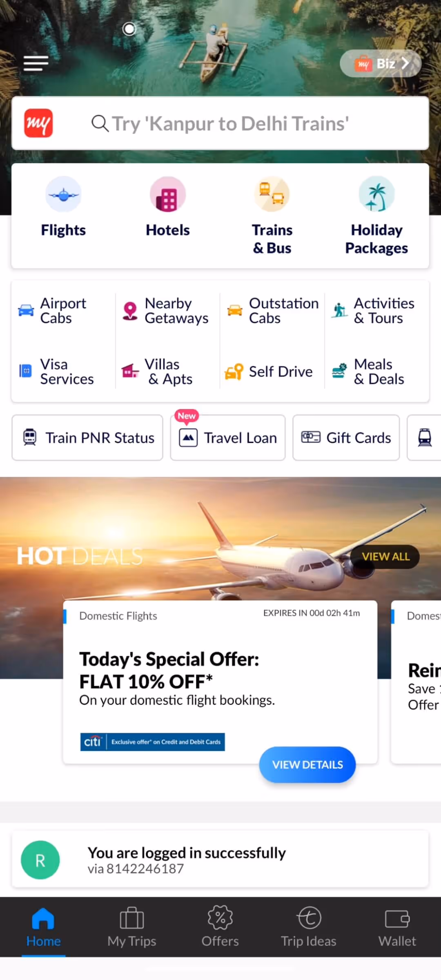The width and height of the screenshot is (441, 980).
Task: Check Train PNR Status
Action: 87,438
